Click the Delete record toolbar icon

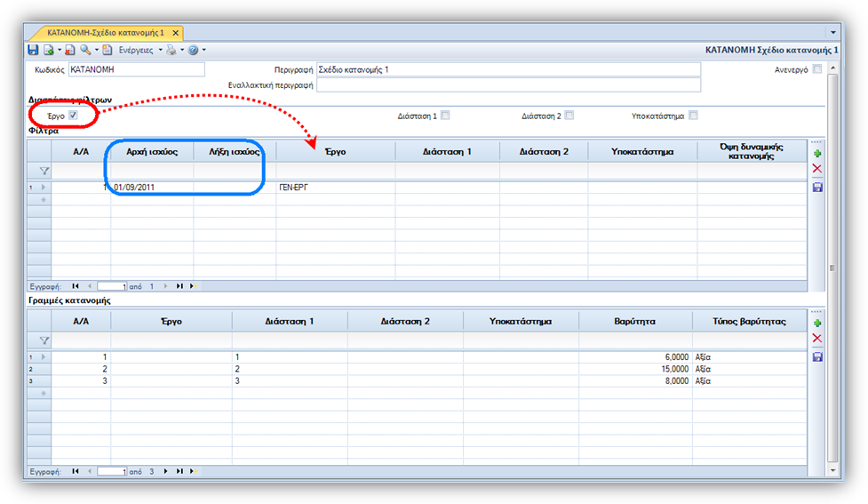(x=70, y=50)
